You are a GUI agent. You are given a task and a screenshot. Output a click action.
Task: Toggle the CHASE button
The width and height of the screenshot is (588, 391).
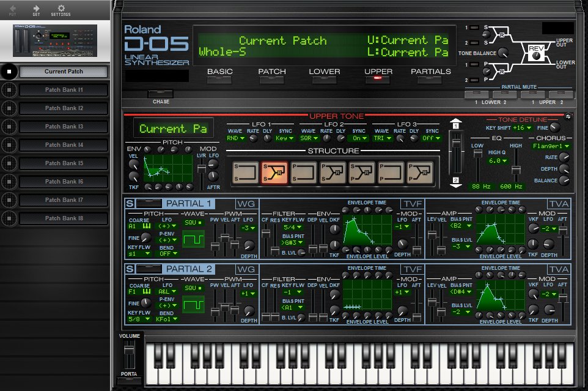point(161,94)
